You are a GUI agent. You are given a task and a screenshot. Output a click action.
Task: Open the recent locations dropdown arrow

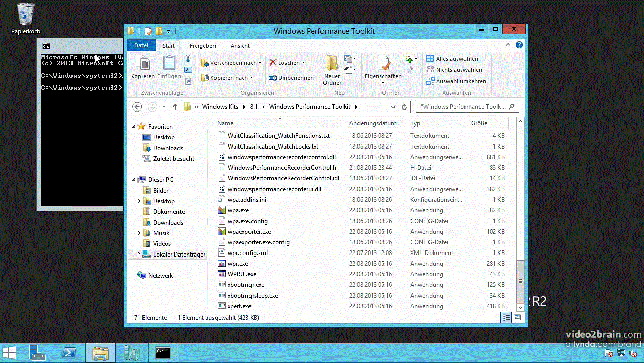pos(164,107)
